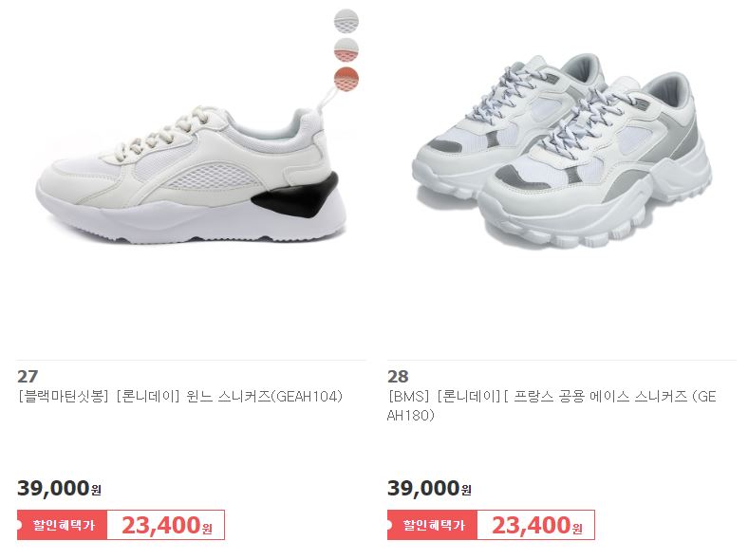Click the rank number 27

28,377
